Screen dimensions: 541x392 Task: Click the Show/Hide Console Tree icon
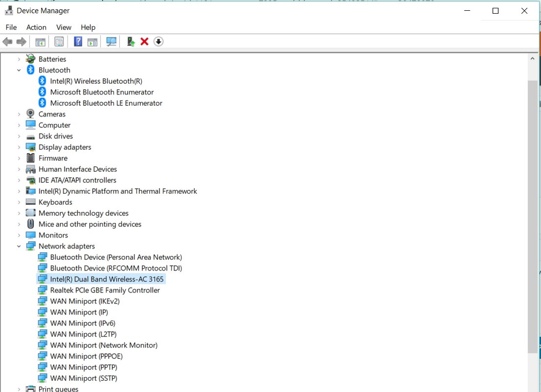(x=40, y=42)
